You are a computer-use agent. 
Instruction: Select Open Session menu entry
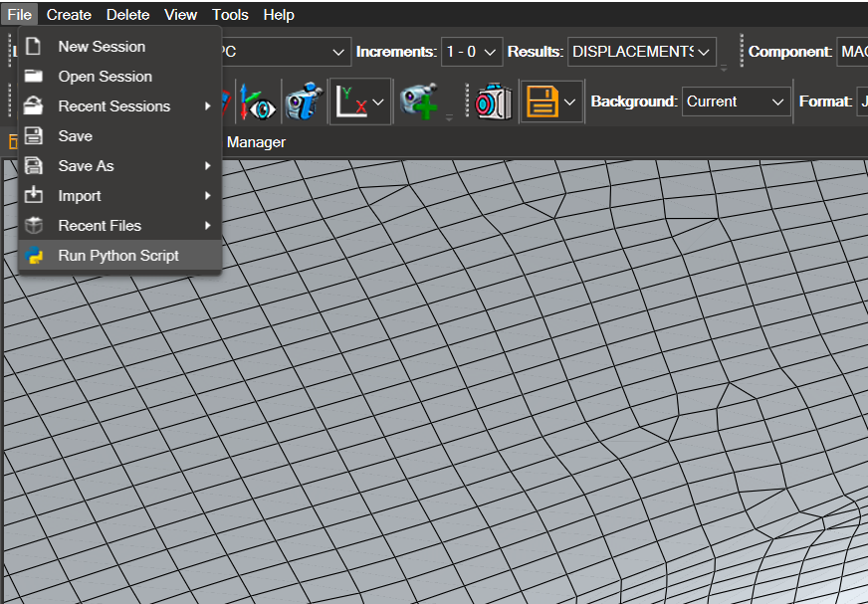pyautogui.click(x=105, y=77)
